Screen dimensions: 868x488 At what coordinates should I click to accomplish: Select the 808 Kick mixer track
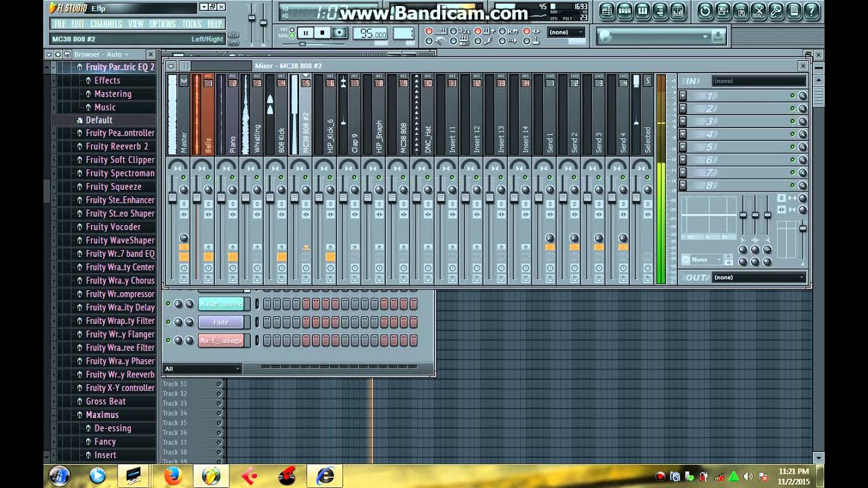pyautogui.click(x=281, y=115)
